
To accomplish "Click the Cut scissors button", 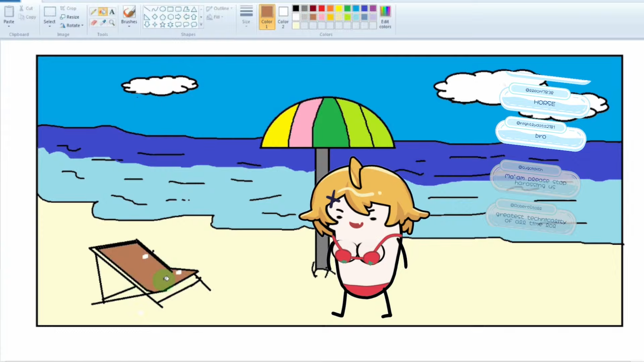I will (x=26, y=8).
